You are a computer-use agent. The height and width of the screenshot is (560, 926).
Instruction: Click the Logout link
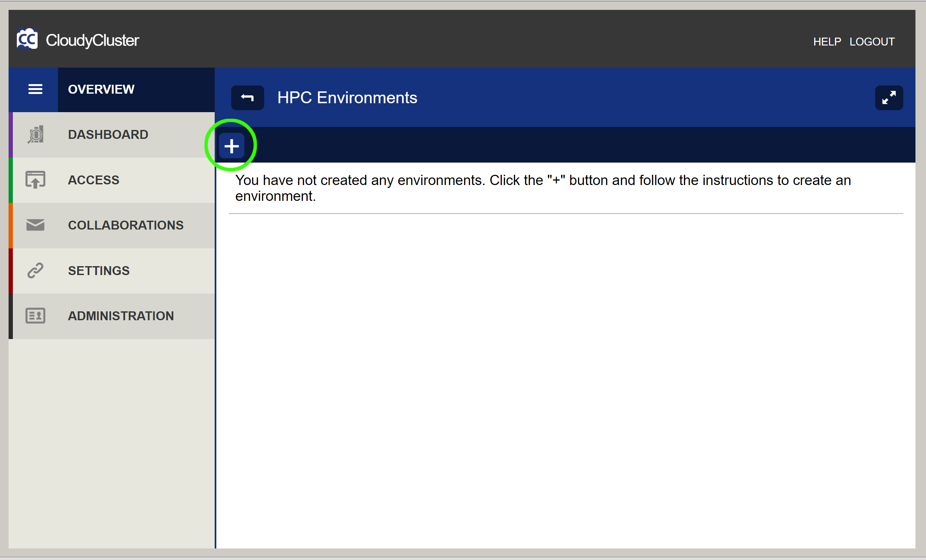click(x=872, y=42)
